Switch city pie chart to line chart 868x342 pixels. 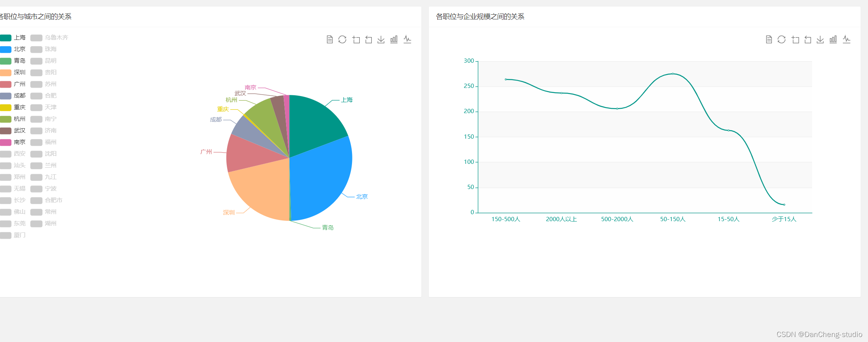[407, 40]
